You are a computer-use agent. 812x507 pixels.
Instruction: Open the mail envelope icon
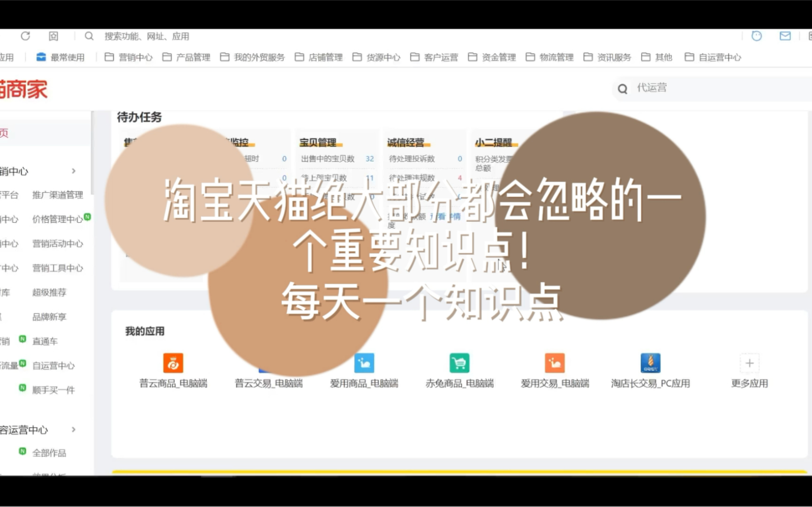click(785, 36)
